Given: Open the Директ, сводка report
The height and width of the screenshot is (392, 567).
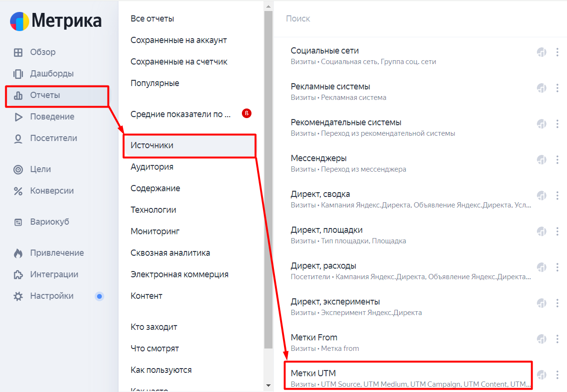Looking at the screenshot, I should [x=411, y=199].
